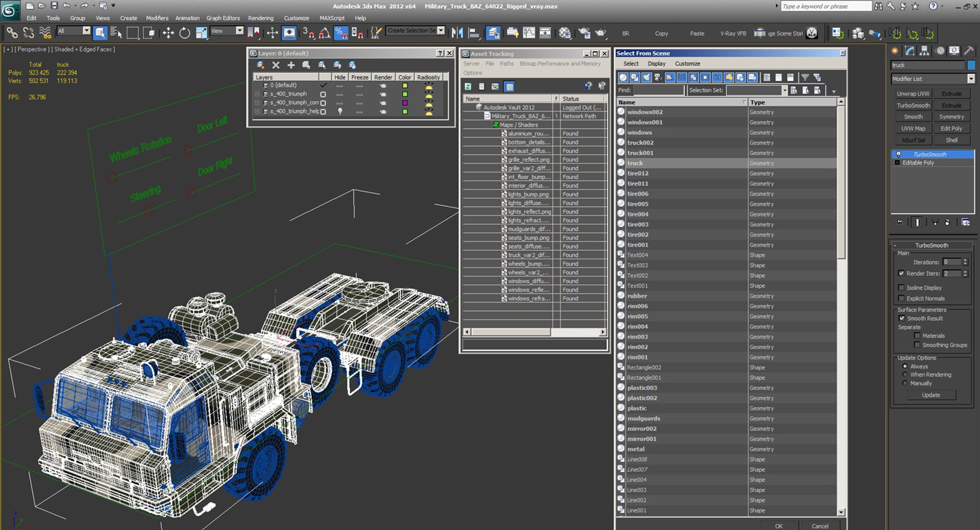Viewport: 980px width, 530px height.
Task: Click the Unlink Selection tool
Action: point(29,33)
